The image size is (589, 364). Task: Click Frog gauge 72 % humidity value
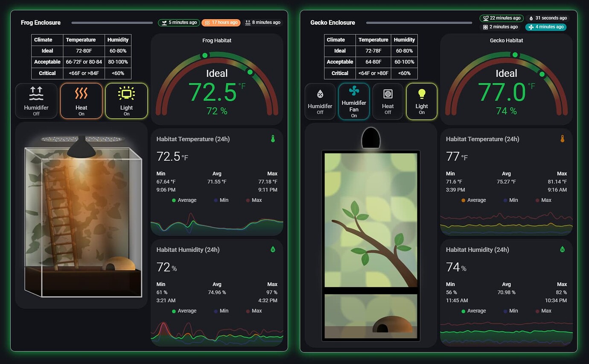pyautogui.click(x=217, y=111)
